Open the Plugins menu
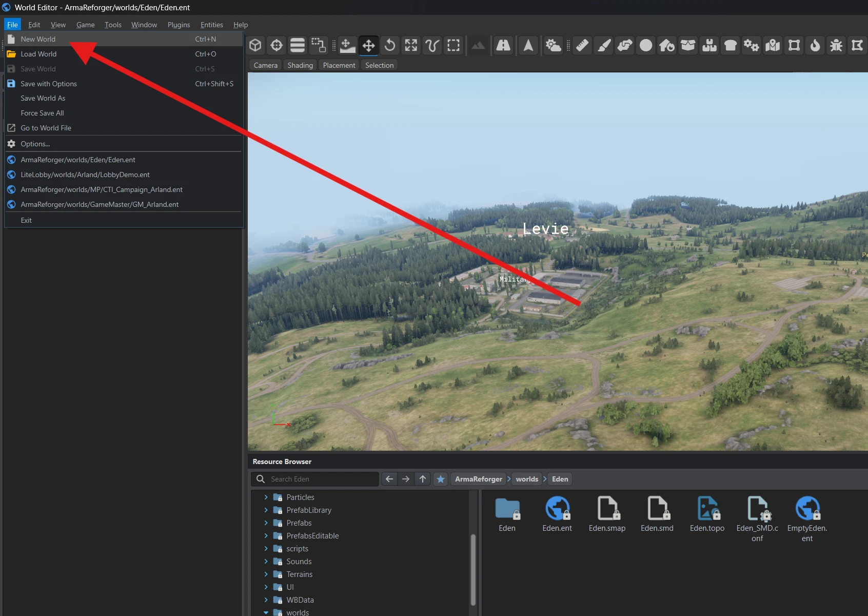 (x=179, y=25)
